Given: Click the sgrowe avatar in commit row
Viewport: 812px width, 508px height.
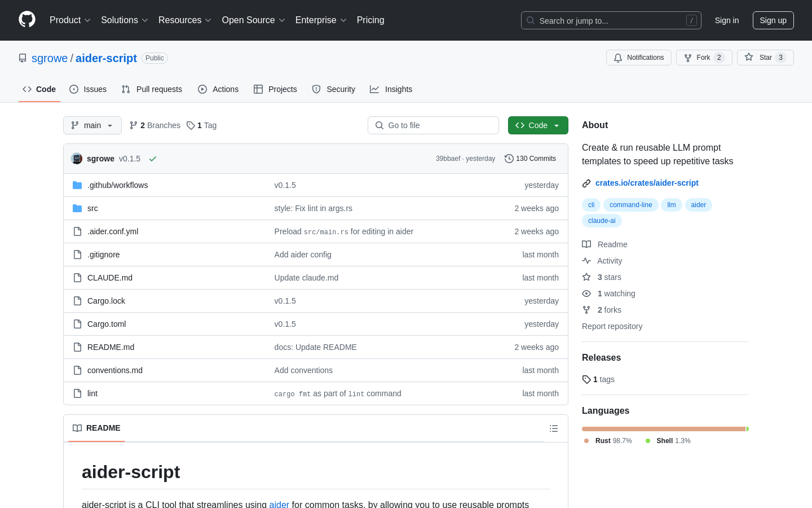Looking at the screenshot, I should 77,159.
